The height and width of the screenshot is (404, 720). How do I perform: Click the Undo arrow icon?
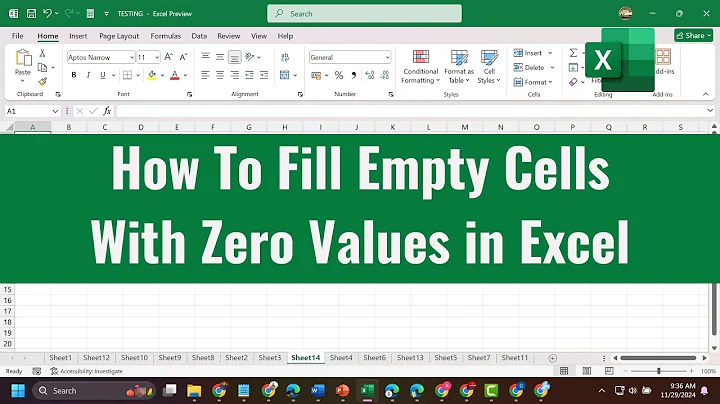point(47,13)
